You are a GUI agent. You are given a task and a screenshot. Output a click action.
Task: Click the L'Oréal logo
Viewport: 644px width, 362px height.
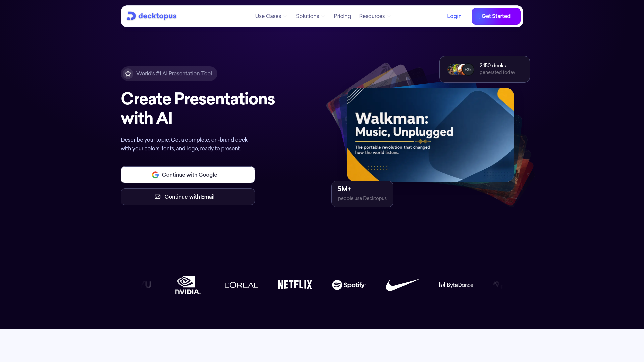coord(241,285)
